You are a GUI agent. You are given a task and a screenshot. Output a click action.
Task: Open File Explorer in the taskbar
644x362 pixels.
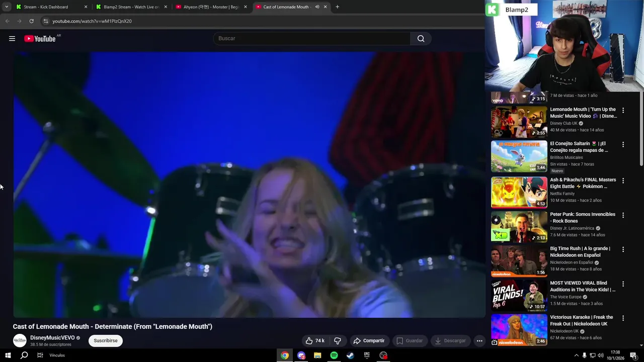(x=317, y=355)
